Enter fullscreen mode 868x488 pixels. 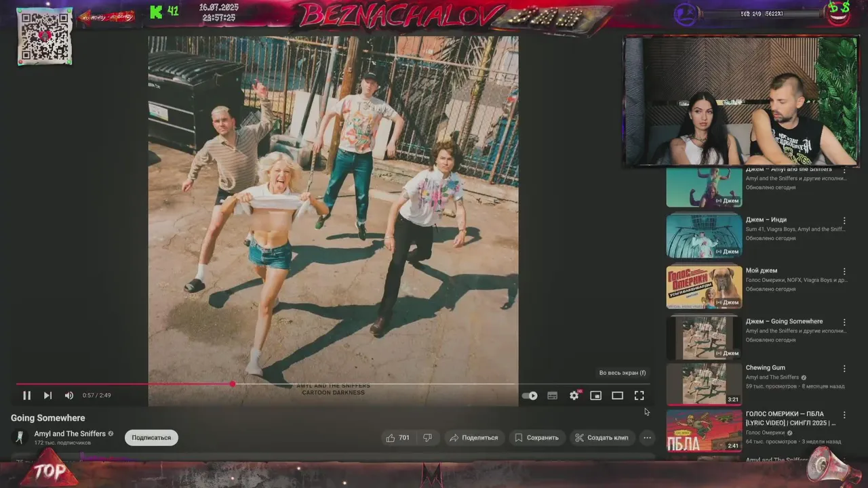point(639,395)
